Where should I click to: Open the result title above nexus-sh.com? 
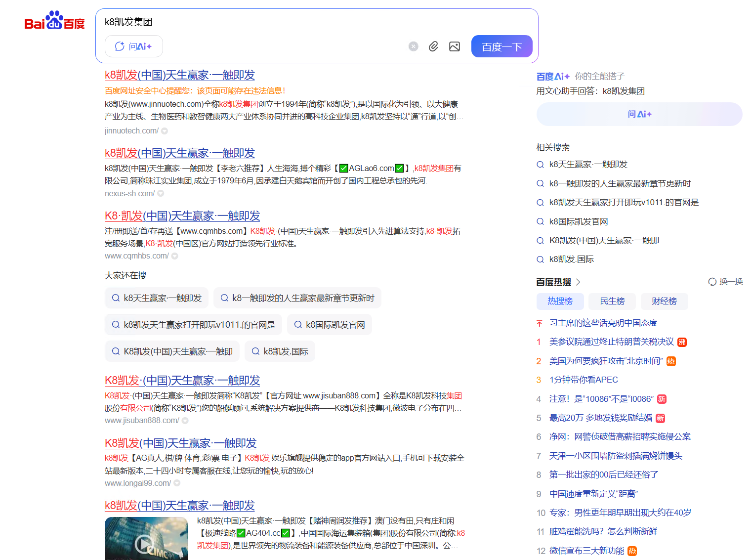[180, 153]
